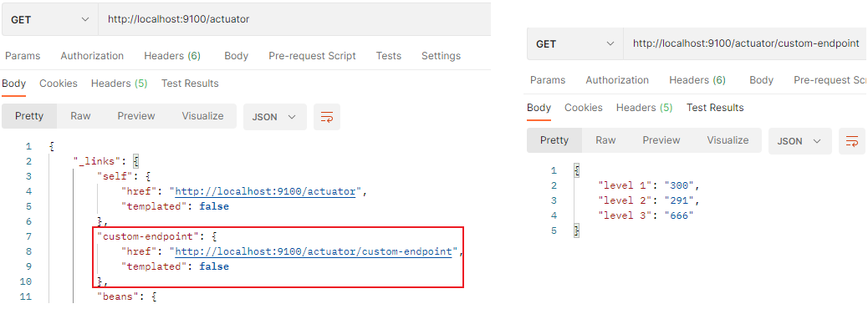Open JSON format dropdown in left panel
868x309 pixels.
pyautogui.click(x=274, y=117)
